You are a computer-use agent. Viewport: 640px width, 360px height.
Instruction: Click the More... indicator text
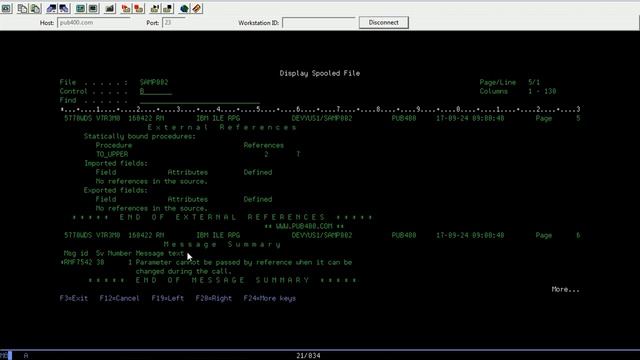[565, 289]
